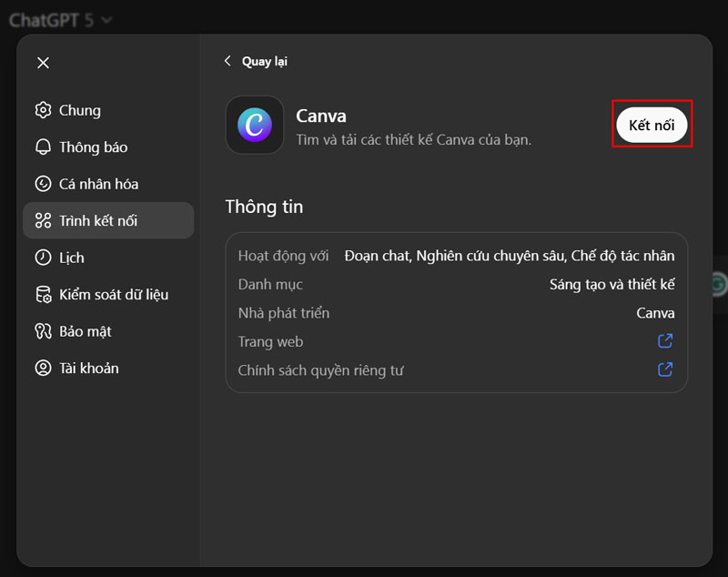This screenshot has height=577, width=728.
Task: Select the Tài khoản menu item
Action: pyautogui.click(x=89, y=369)
